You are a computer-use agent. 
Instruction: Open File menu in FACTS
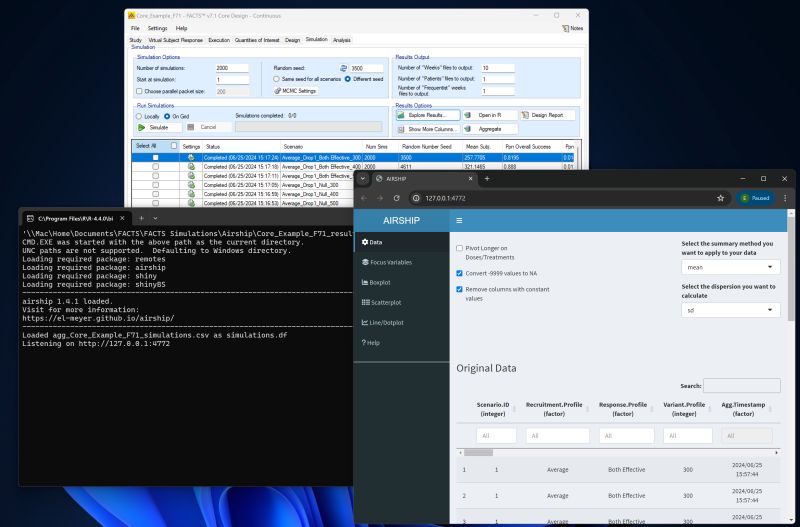135,29
